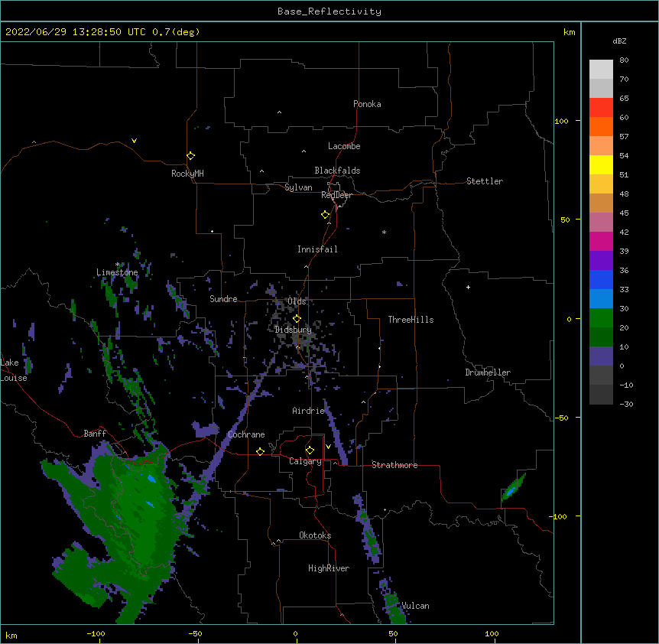
Task: Click the Strathmore town label
Action: [394, 465]
